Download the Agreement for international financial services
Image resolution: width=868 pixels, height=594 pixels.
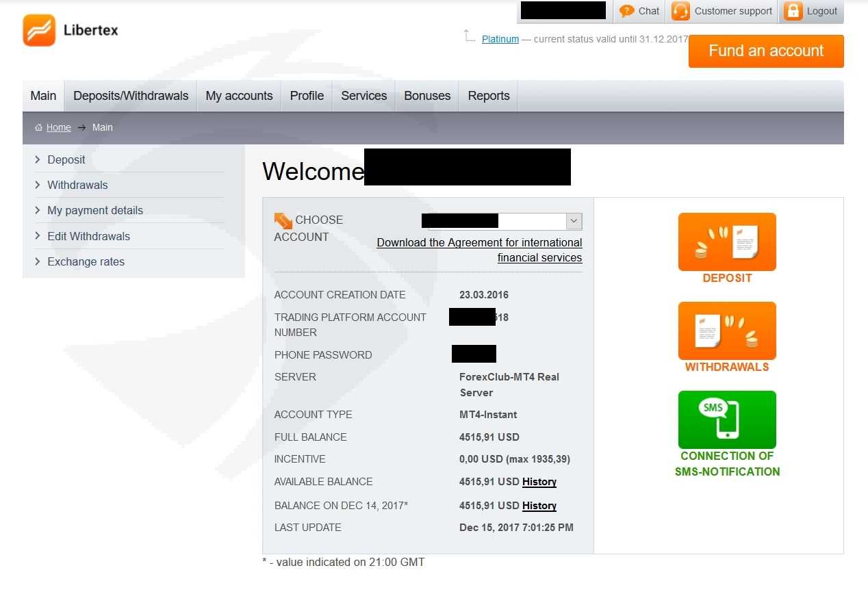(x=479, y=250)
